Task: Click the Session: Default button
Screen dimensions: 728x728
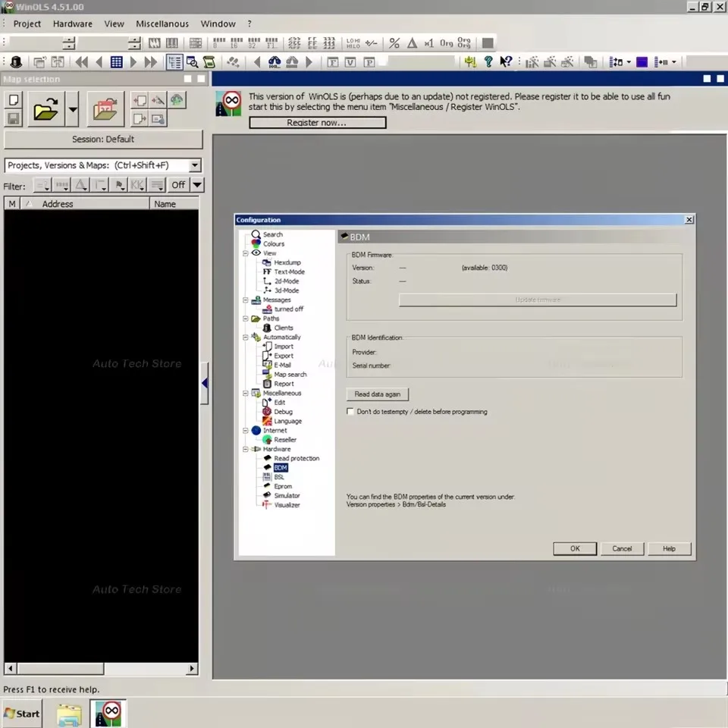Action: (103, 140)
